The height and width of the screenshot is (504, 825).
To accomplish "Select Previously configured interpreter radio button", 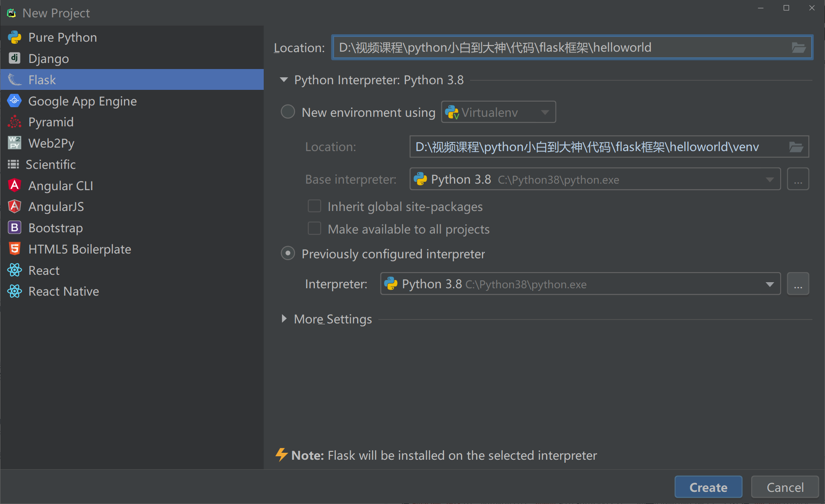I will click(x=288, y=254).
